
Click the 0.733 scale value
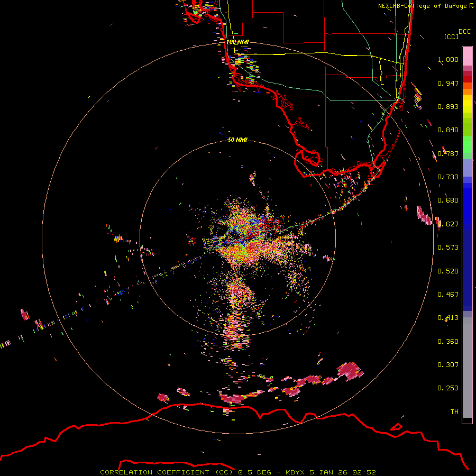[448, 177]
